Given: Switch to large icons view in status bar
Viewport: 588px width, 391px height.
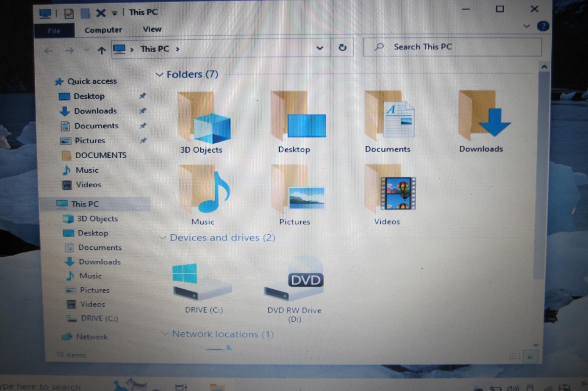Looking at the screenshot, I should 531,356.
